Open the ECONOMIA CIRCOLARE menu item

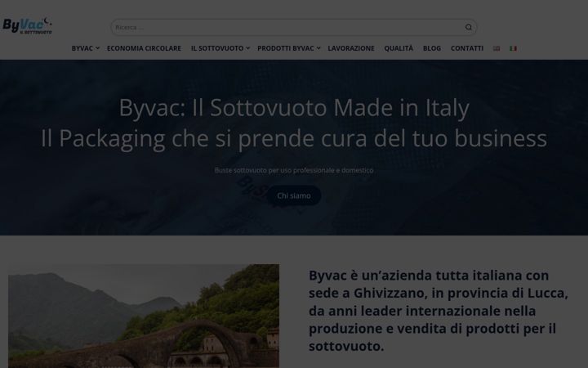click(144, 48)
